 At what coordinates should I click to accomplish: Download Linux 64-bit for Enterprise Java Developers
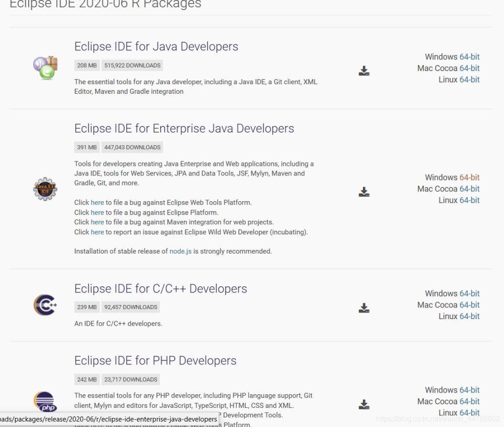coord(469,200)
